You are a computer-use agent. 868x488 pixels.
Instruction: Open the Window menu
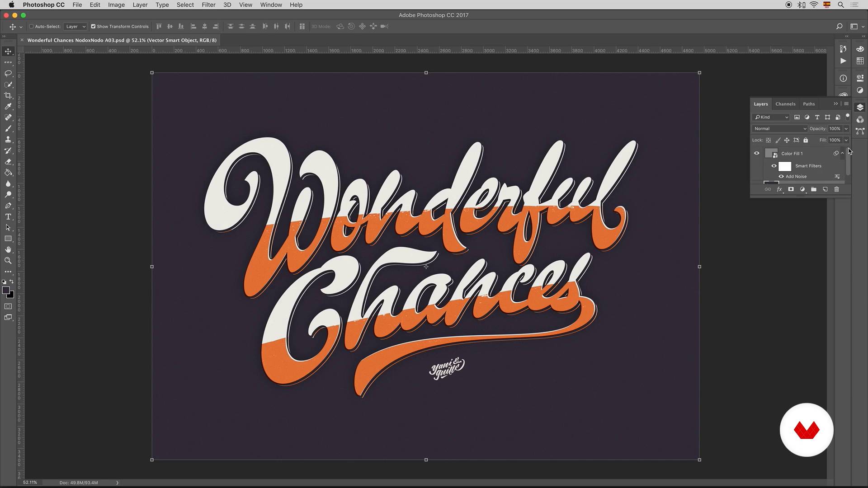(x=271, y=5)
